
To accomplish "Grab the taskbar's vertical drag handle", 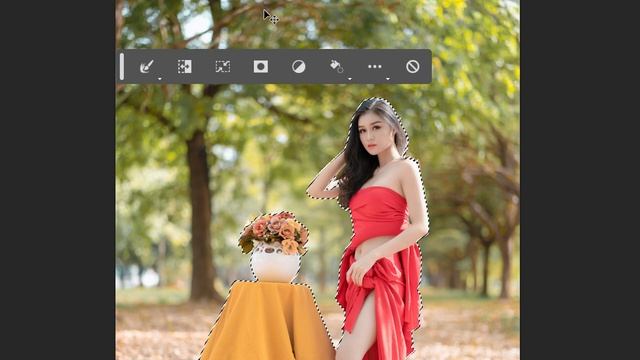I will tap(122, 67).
